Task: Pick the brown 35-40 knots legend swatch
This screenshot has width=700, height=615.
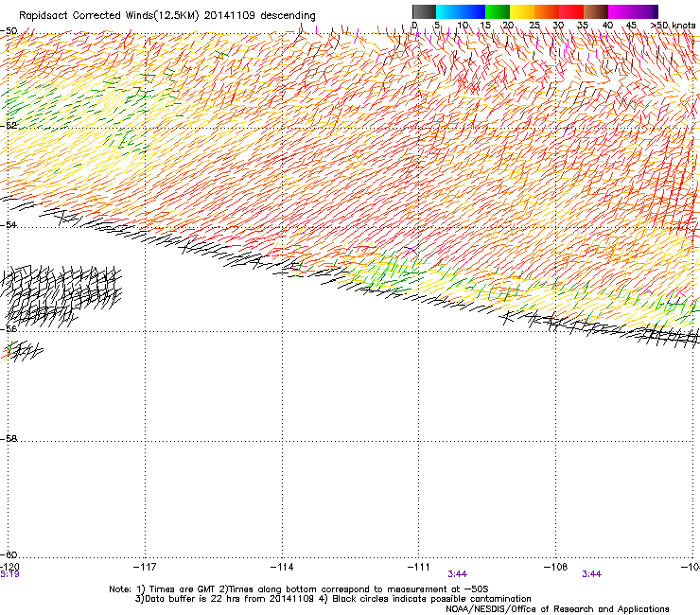Action: click(596, 11)
